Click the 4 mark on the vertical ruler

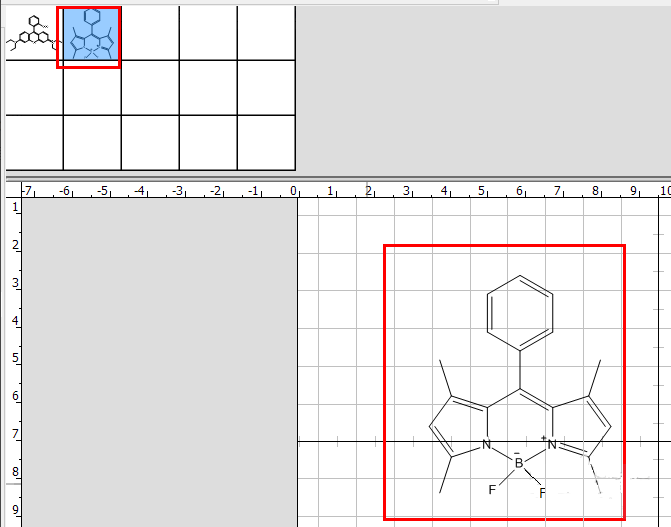coord(15,321)
